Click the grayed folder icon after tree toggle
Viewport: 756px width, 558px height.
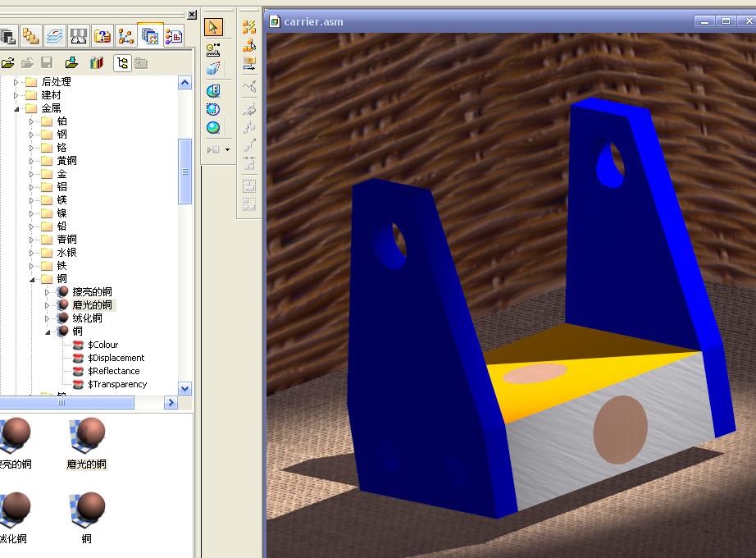tap(141, 62)
